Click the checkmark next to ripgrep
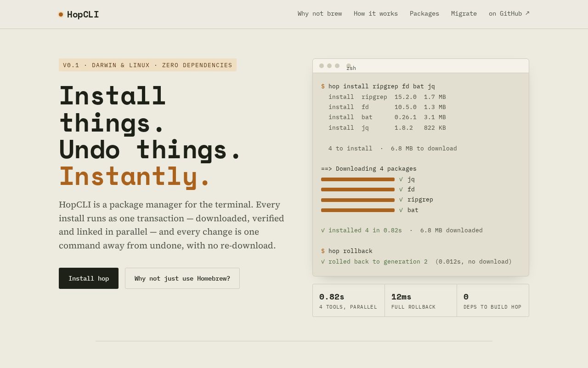The width and height of the screenshot is (588, 368). point(401,200)
